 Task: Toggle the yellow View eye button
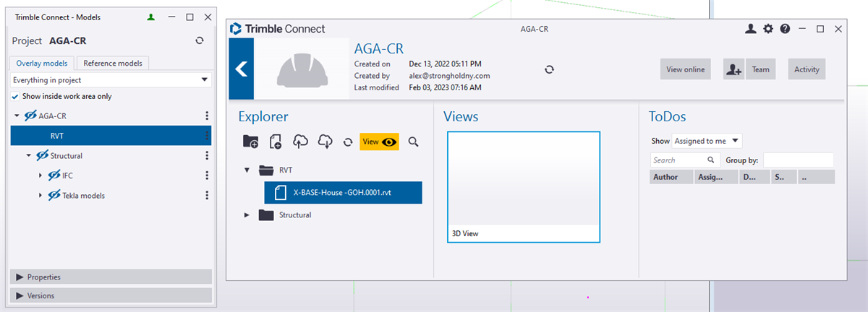(380, 142)
